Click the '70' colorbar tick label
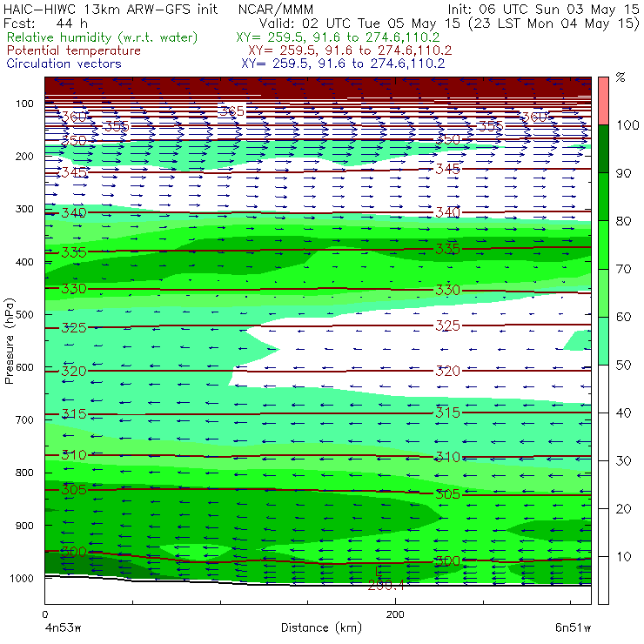This screenshot has width=644, height=644. point(623,269)
